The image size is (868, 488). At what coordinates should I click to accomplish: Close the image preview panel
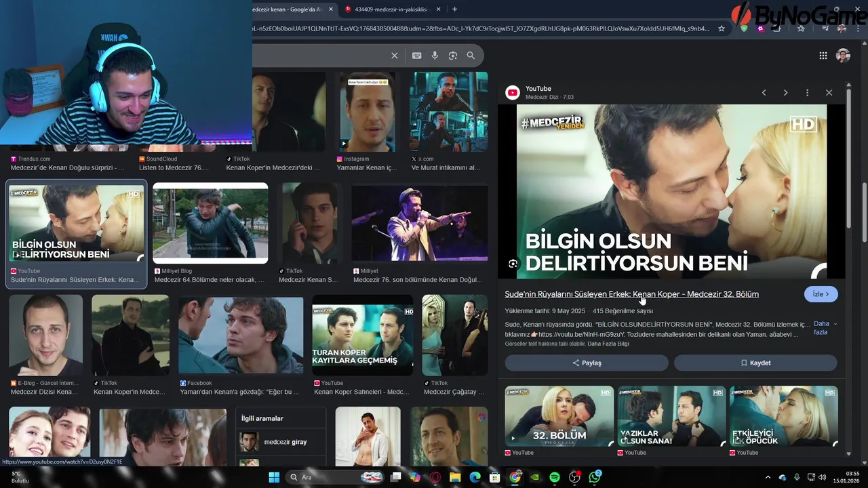tap(829, 93)
